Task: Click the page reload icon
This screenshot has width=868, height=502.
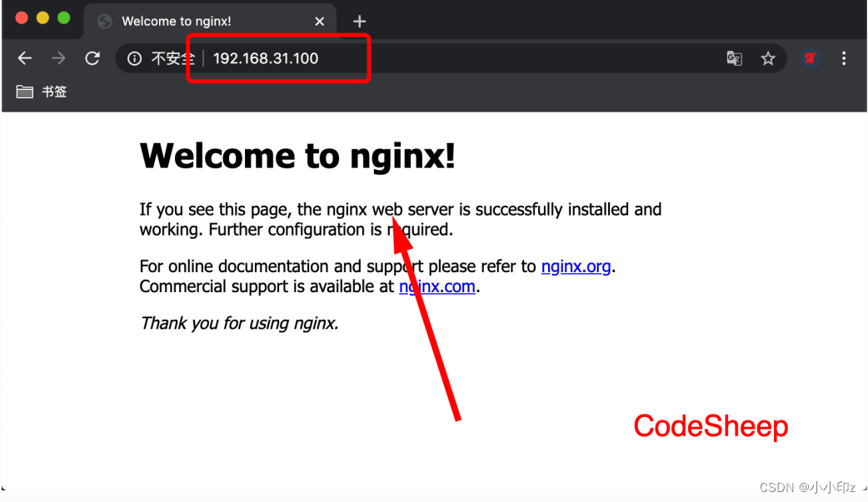Action: pyautogui.click(x=92, y=58)
